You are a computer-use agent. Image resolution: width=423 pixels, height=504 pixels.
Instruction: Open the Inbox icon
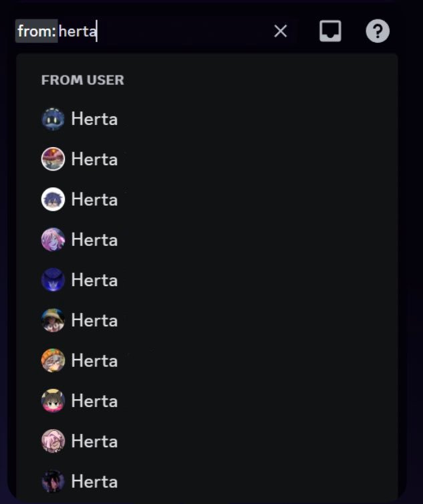click(x=330, y=31)
